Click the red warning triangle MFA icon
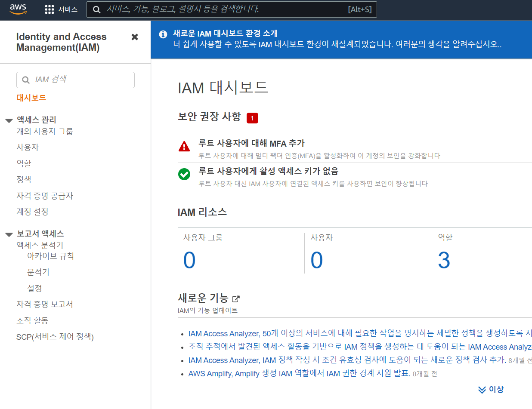Viewport: 532px width, 409px height. [x=184, y=147]
